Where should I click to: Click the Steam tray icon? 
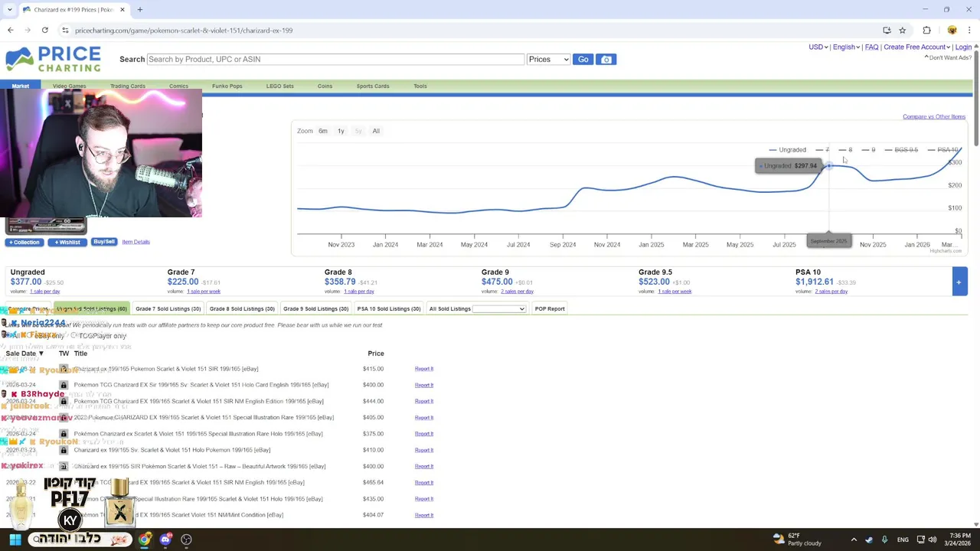click(x=868, y=540)
